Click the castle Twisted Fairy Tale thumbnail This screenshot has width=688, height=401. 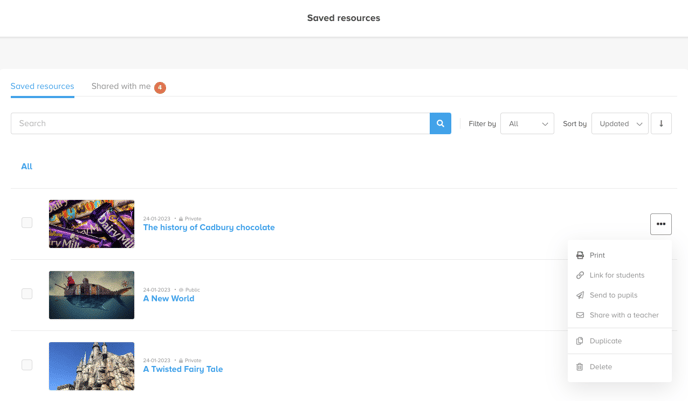92,366
